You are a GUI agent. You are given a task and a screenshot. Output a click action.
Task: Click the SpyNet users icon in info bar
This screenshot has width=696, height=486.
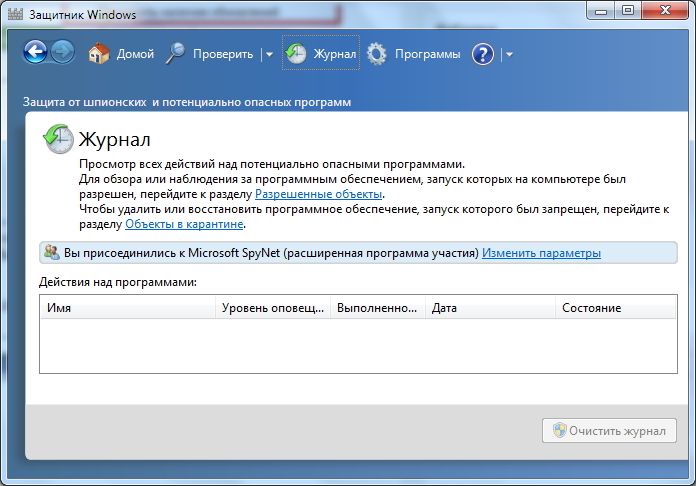tap(51, 253)
